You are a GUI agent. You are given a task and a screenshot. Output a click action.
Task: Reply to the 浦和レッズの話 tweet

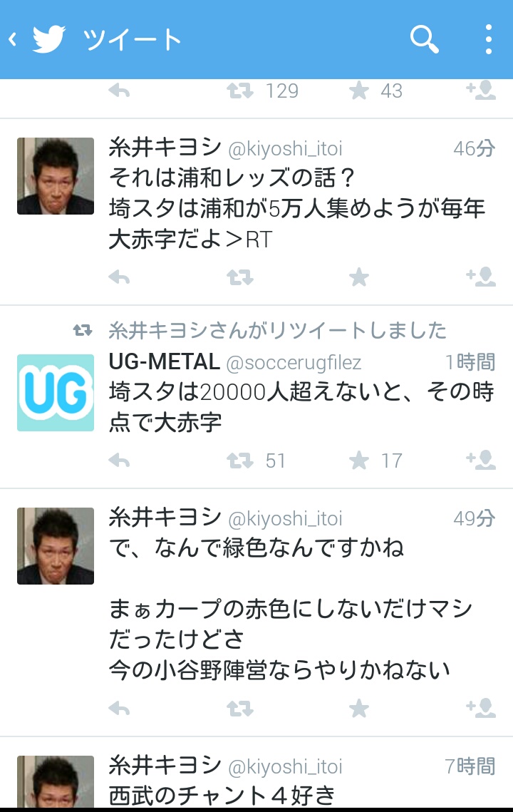click(119, 278)
